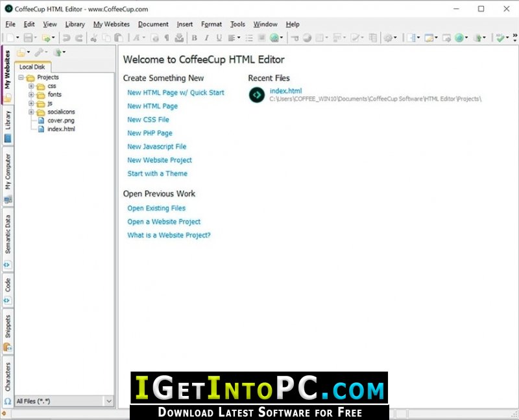519x420 pixels.
Task: Click 'New HTML Page w/ Quick Start' link
Action: [176, 93]
